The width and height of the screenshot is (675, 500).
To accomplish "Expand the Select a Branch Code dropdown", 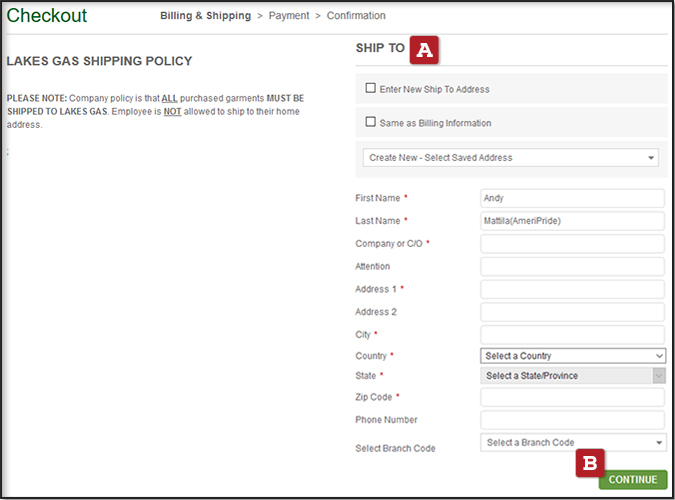I will [573, 443].
